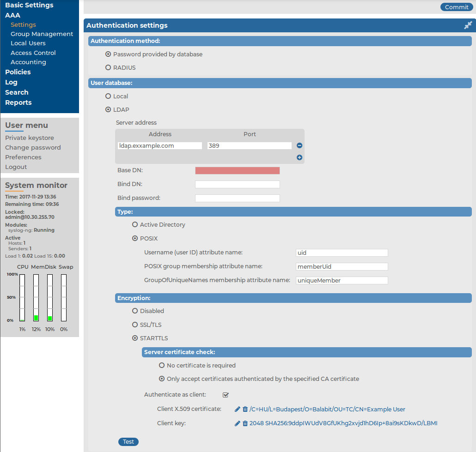Set encryption to STARTTLS

pyautogui.click(x=135, y=338)
